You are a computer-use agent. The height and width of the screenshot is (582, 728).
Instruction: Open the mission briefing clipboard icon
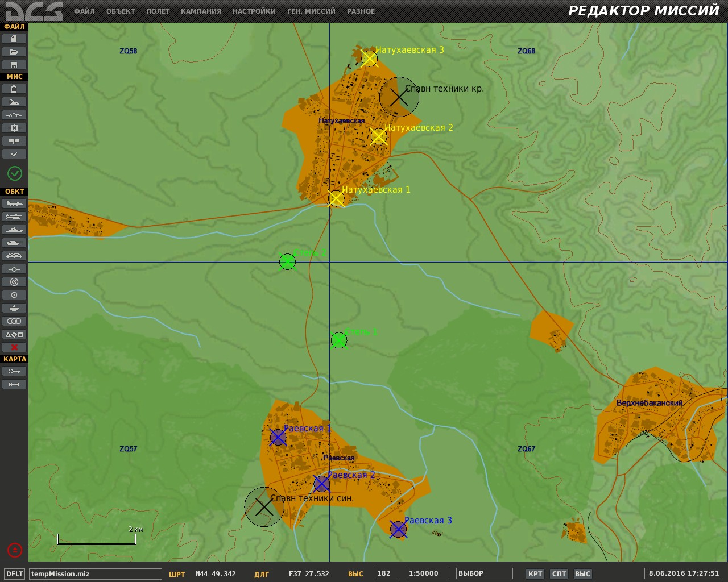point(14,89)
